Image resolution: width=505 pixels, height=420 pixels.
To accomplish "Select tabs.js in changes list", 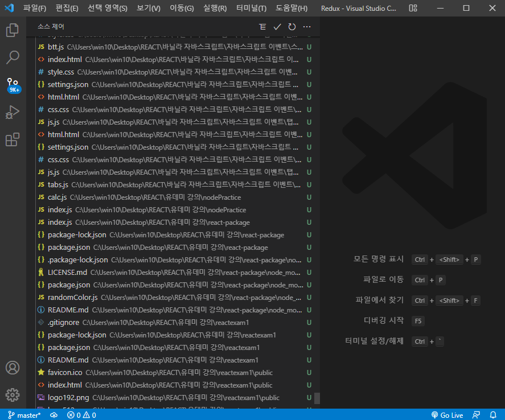I will 174,185.
